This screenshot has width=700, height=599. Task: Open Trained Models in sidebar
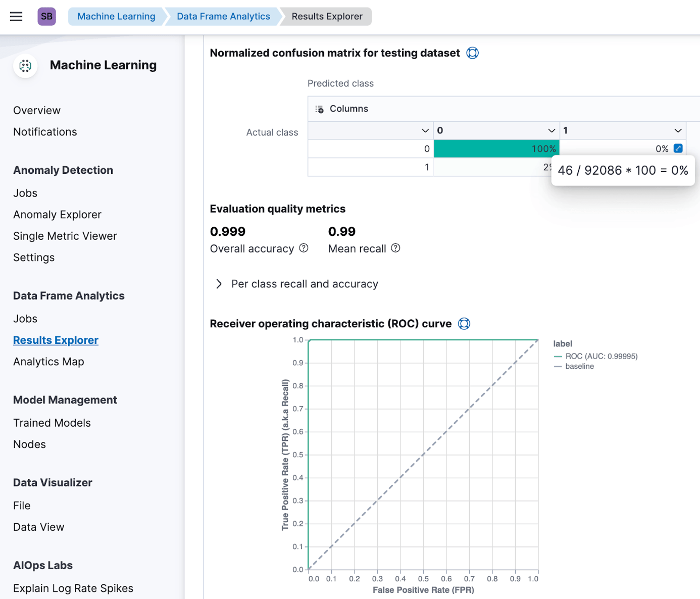click(x=52, y=423)
